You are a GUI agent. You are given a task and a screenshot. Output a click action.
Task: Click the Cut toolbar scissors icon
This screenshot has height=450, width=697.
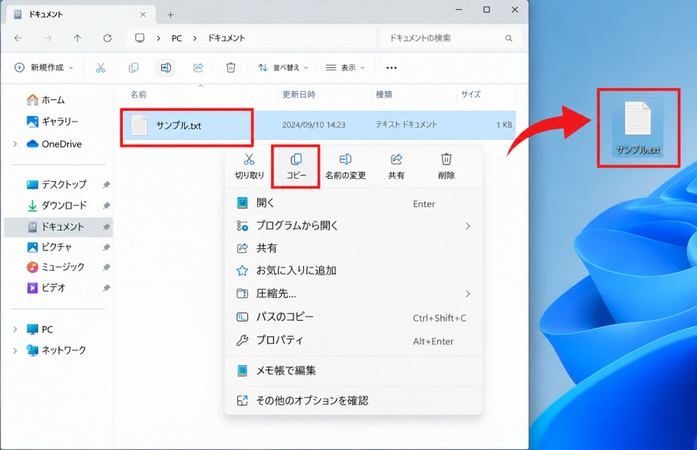pyautogui.click(x=100, y=68)
